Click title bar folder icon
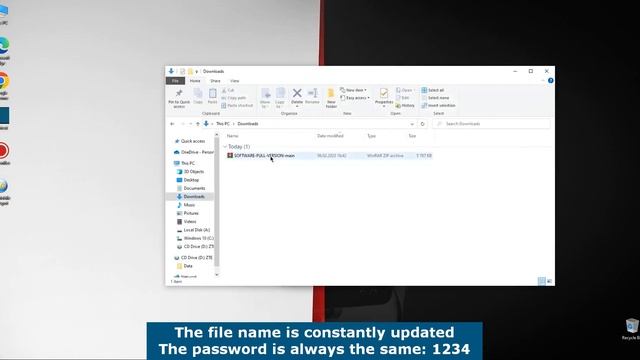Screen dimensions: 640x360 (190, 71)
